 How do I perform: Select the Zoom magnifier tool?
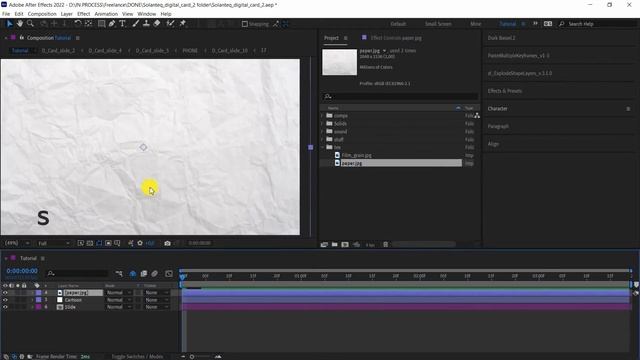(x=30, y=24)
